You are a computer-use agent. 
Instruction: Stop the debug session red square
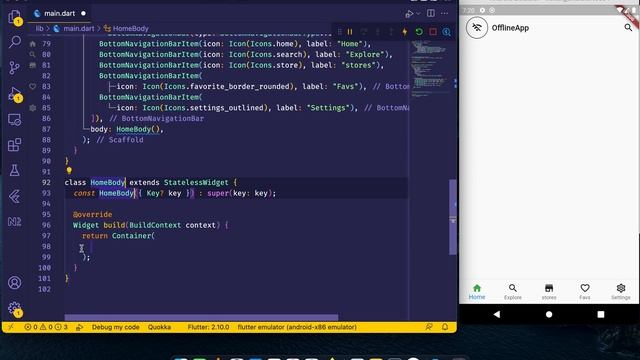433,32
